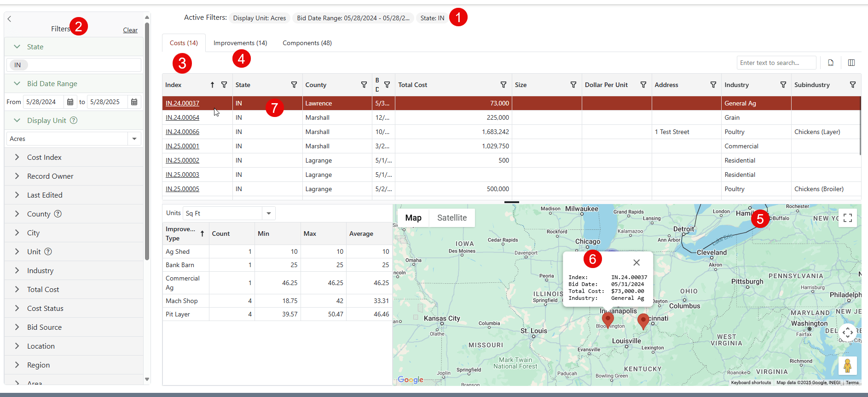This screenshot has height=397, width=868.
Task: Click the County column filter icon
Action: click(x=364, y=85)
